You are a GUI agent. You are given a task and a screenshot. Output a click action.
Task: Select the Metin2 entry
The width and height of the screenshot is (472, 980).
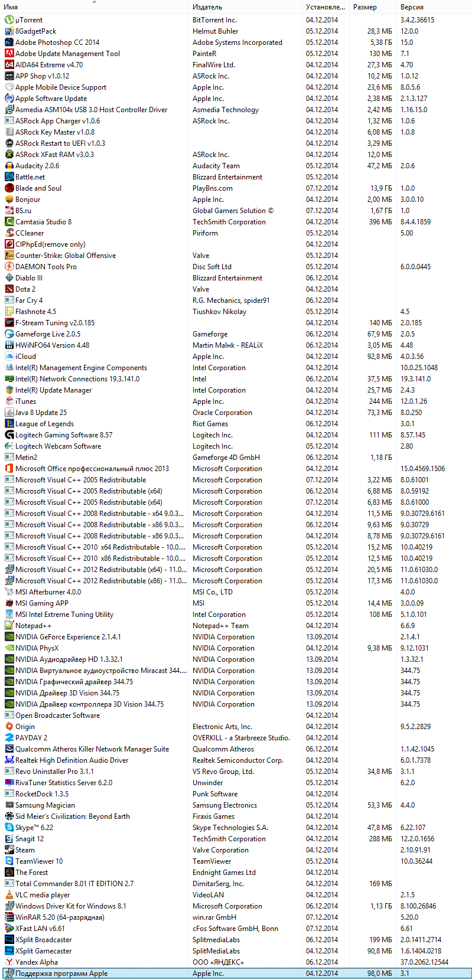pos(26,457)
